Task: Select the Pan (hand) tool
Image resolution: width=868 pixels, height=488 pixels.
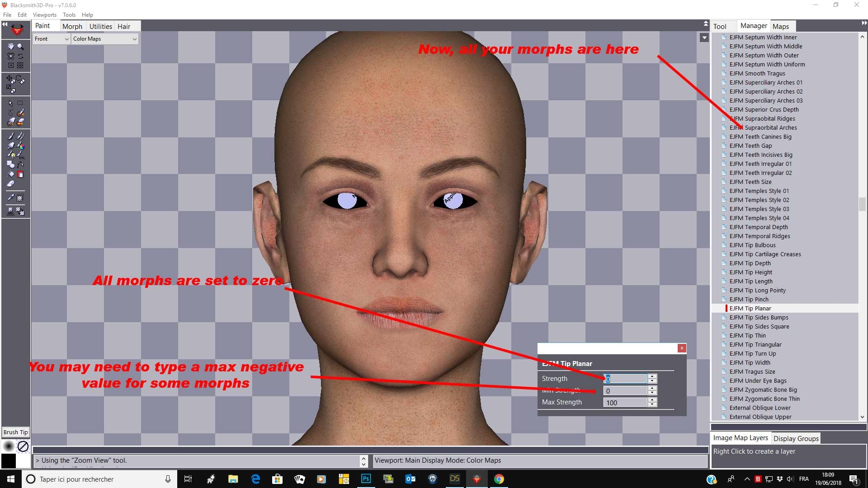Action: [x=10, y=46]
